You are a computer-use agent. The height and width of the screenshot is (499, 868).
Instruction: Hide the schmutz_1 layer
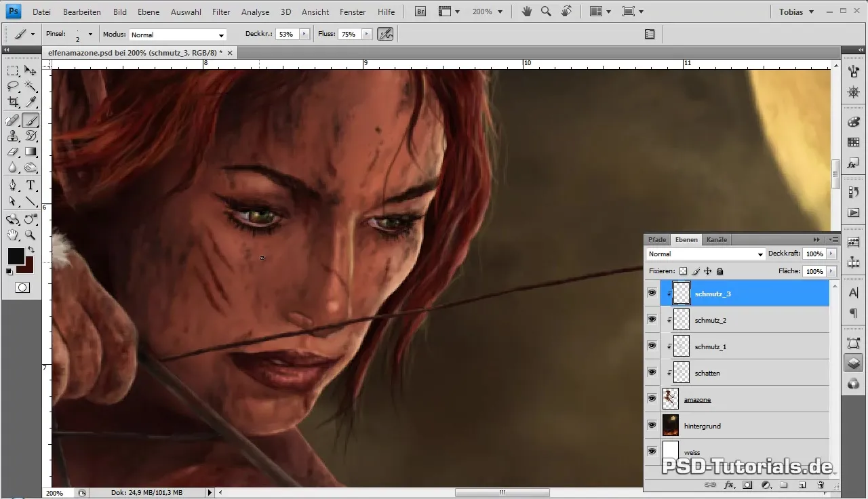(x=652, y=346)
